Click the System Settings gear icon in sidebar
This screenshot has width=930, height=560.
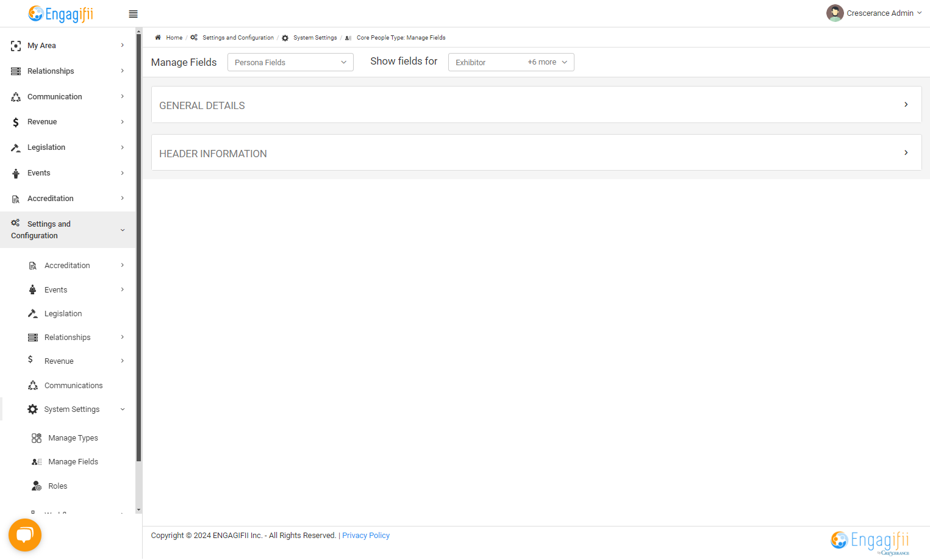tap(33, 409)
